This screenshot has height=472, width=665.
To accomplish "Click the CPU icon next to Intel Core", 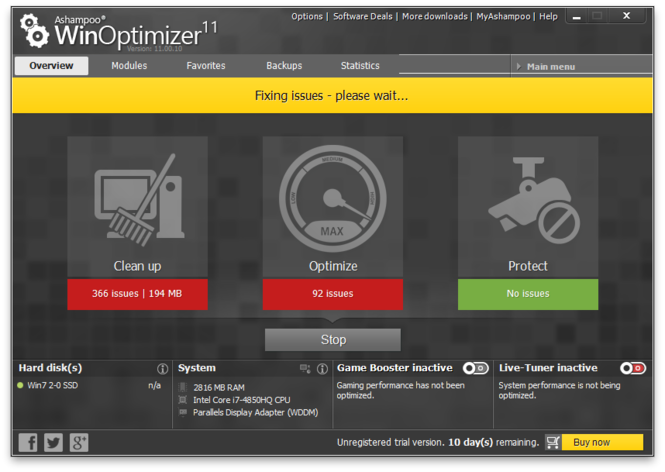I will pyautogui.click(x=183, y=400).
